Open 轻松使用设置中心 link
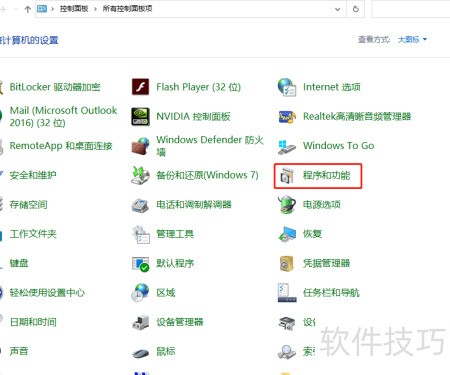This screenshot has height=375, width=450. (x=47, y=292)
